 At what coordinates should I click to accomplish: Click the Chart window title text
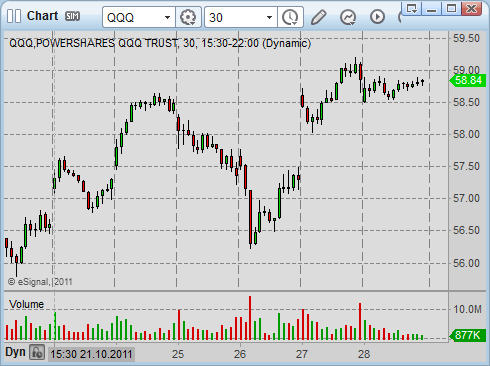(x=42, y=16)
